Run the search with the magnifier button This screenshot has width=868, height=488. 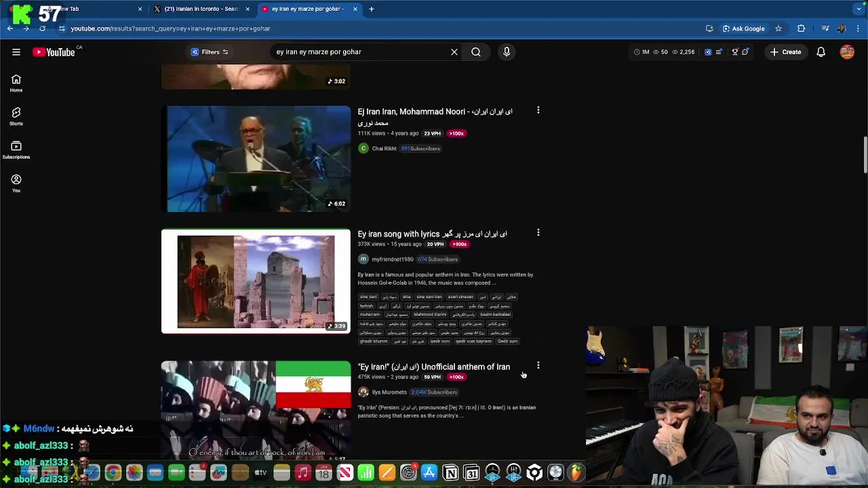476,52
